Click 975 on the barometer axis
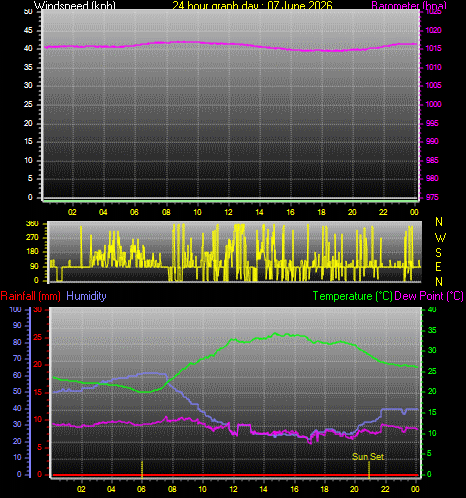 [432, 197]
